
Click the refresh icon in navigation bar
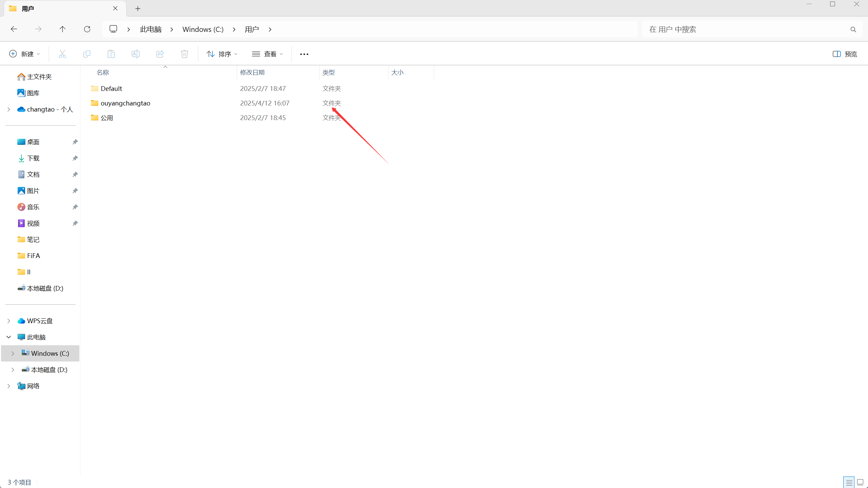click(87, 29)
